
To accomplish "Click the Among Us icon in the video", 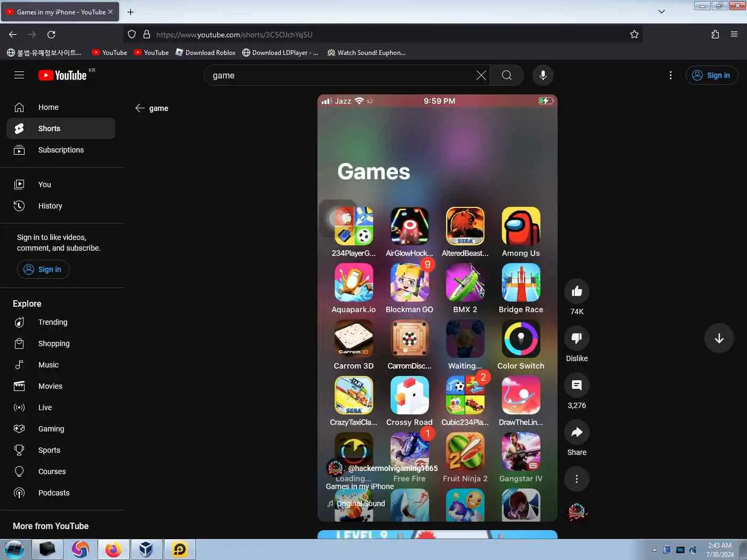I will [x=521, y=226].
